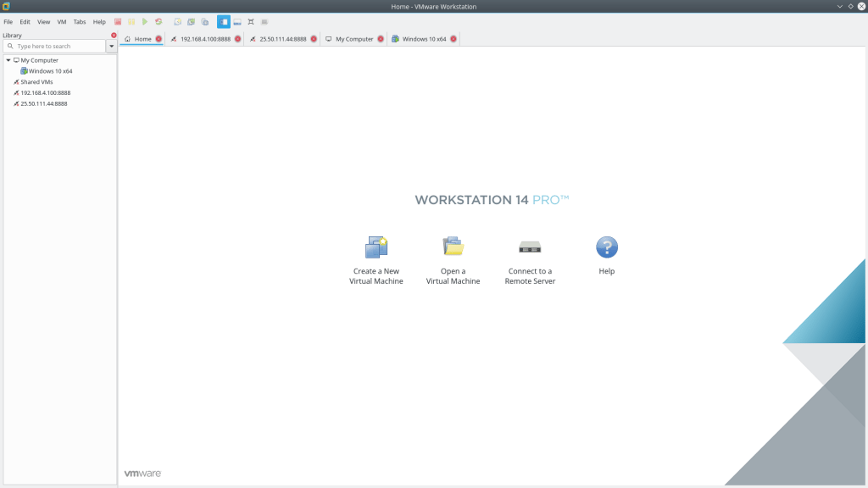Click the red Power Off toolbar icon
Image resolution: width=868 pixels, height=488 pixels.
pos(118,21)
